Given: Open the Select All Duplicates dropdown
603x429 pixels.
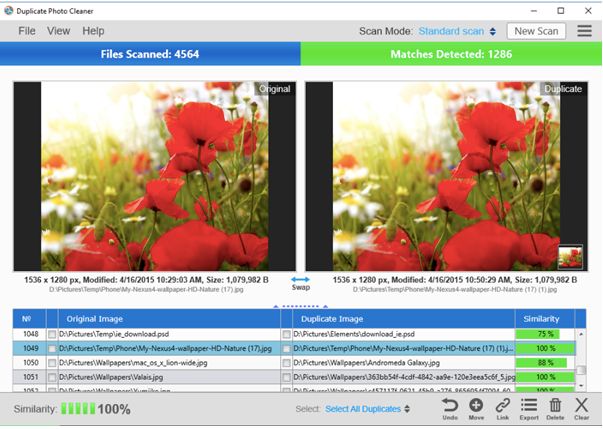Looking at the screenshot, I should click(367, 409).
